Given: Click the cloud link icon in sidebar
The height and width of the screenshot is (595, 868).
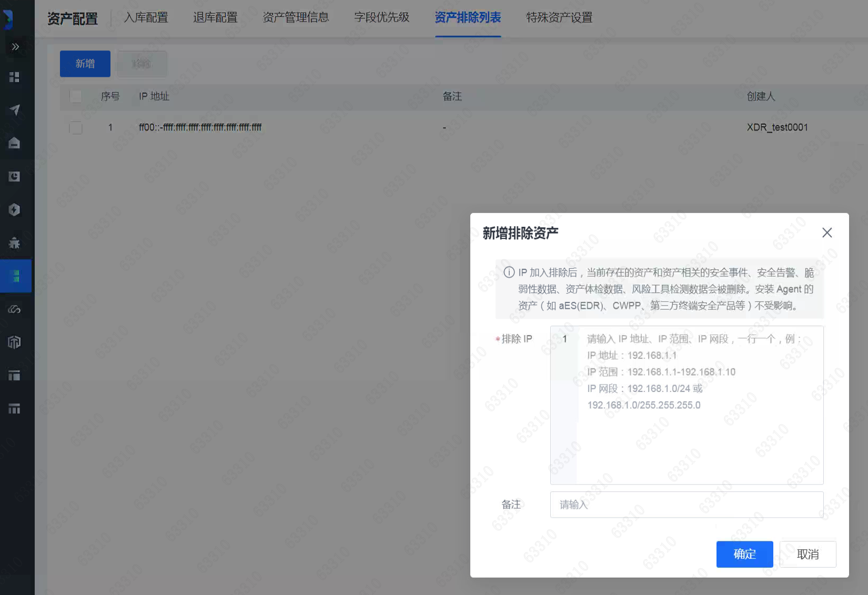Looking at the screenshot, I should [15, 309].
